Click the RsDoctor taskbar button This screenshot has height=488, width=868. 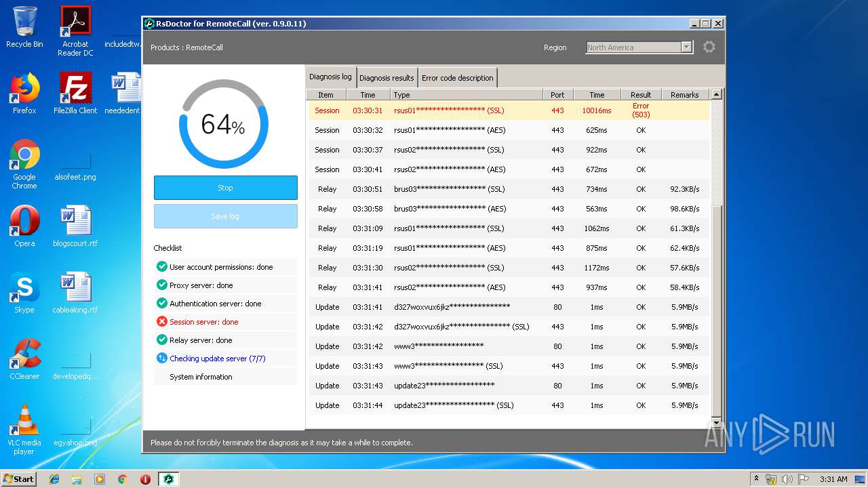point(168,479)
